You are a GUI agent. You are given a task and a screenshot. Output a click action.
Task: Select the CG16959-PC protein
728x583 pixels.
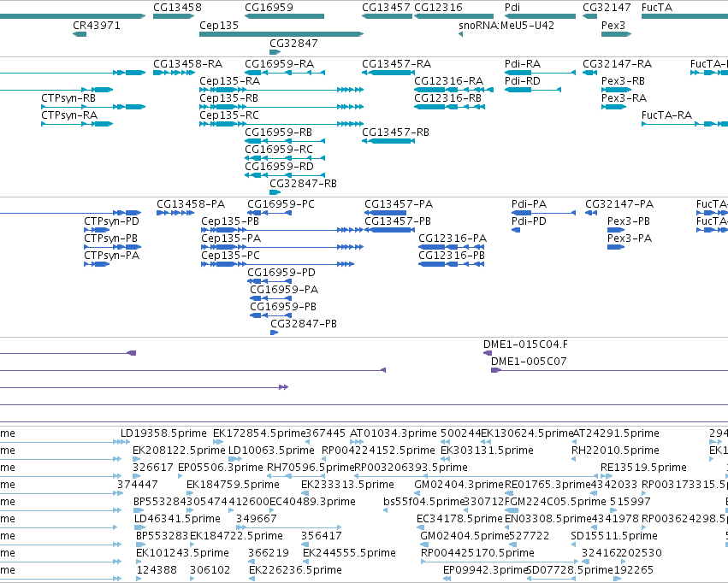pyautogui.click(x=269, y=213)
